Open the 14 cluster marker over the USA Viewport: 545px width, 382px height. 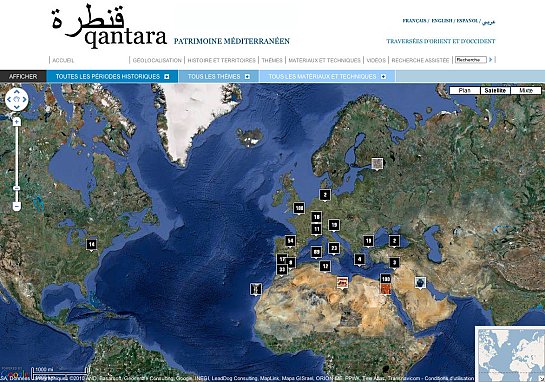tap(91, 245)
